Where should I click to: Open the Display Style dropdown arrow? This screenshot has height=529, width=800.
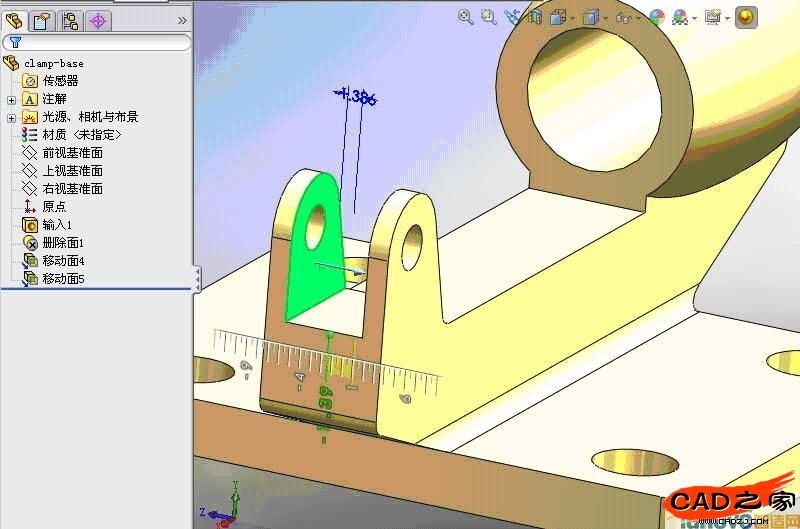click(607, 17)
